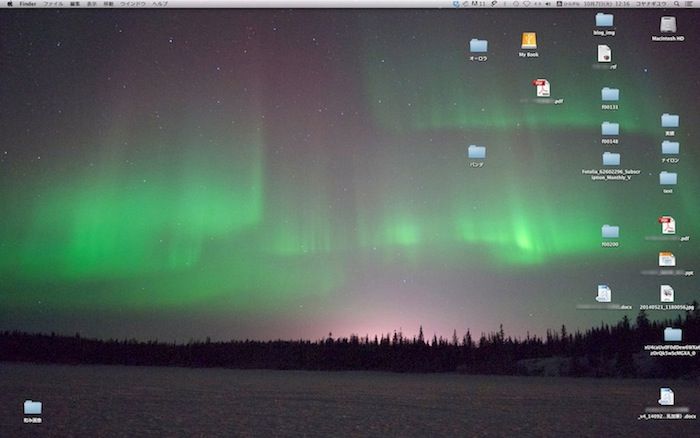Select the オーロラ folder
The width and height of the screenshot is (700, 438).
pyautogui.click(x=478, y=46)
